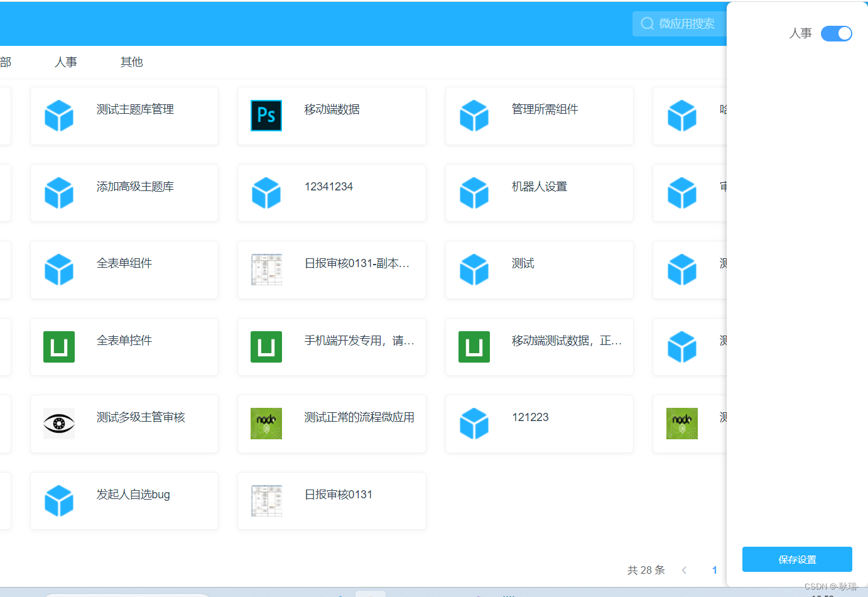Screen dimensions: 868x597
Task: Click the green U icon for 手机端开发专用
Action: click(x=266, y=347)
